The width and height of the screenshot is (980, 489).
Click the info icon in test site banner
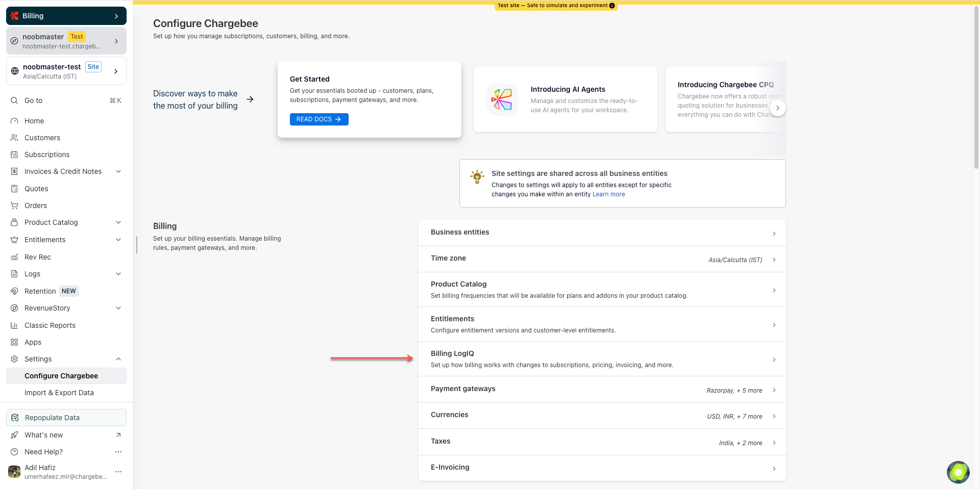tap(612, 6)
